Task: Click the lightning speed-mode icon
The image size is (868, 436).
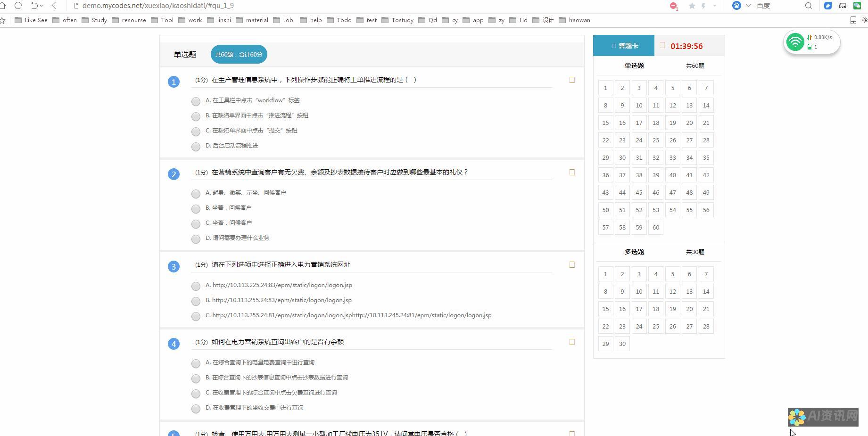Action: pos(703,6)
